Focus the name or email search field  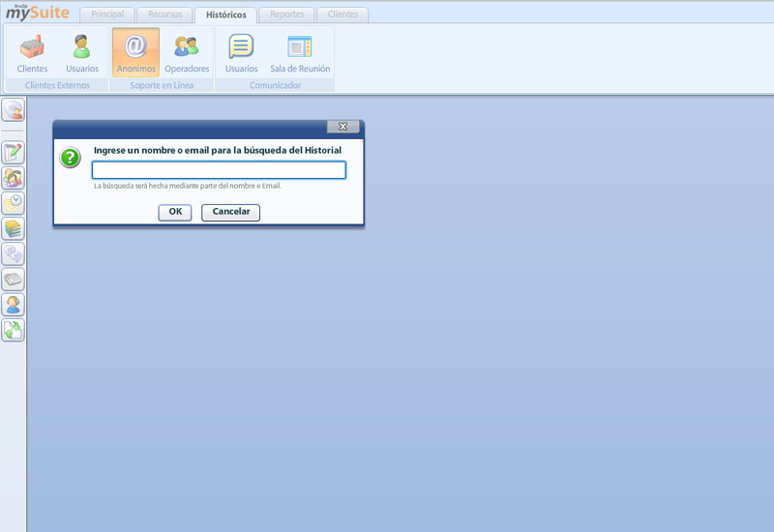(x=219, y=170)
